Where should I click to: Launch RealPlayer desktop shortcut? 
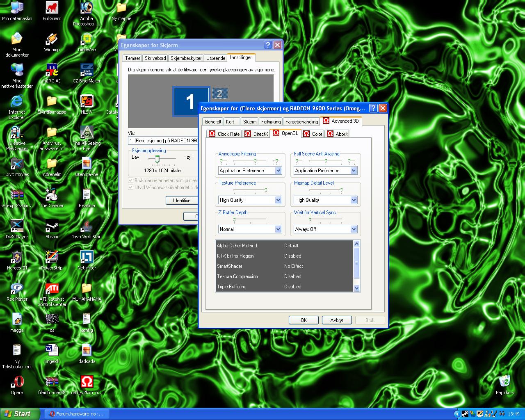pyautogui.click(x=17, y=292)
